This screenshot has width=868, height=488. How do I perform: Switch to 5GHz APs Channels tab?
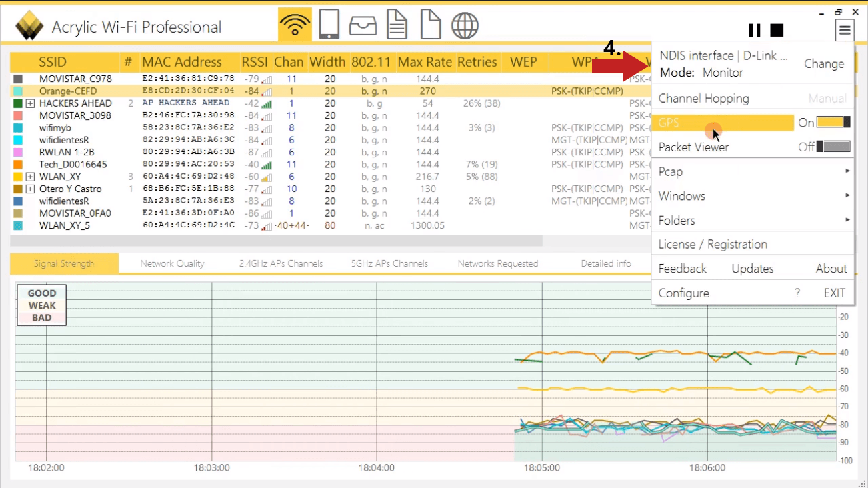tap(389, 263)
